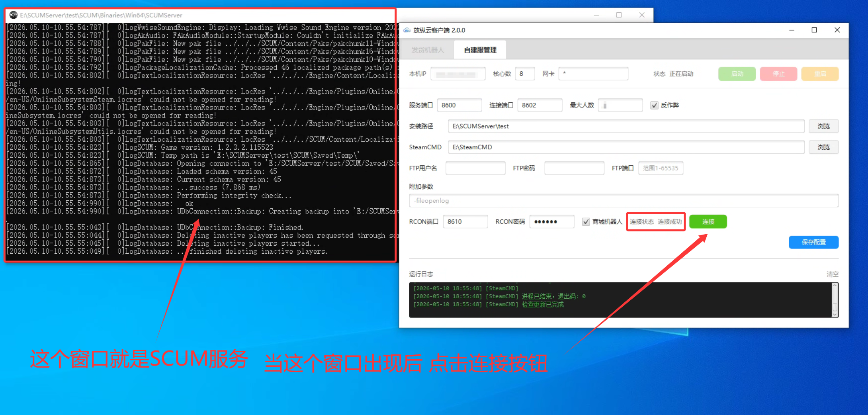Edit the RCON端口 field showing 8610
The width and height of the screenshot is (868, 415).
pyautogui.click(x=465, y=221)
